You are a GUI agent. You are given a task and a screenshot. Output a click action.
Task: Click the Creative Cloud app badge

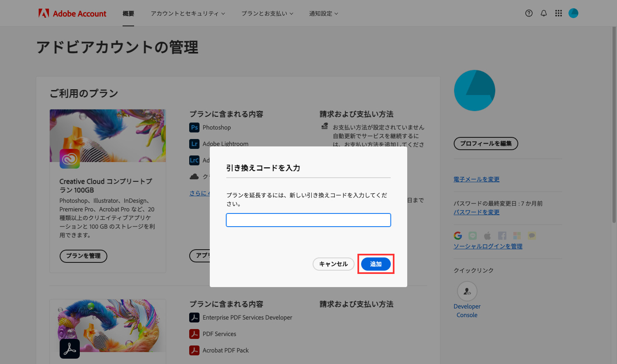(70, 158)
